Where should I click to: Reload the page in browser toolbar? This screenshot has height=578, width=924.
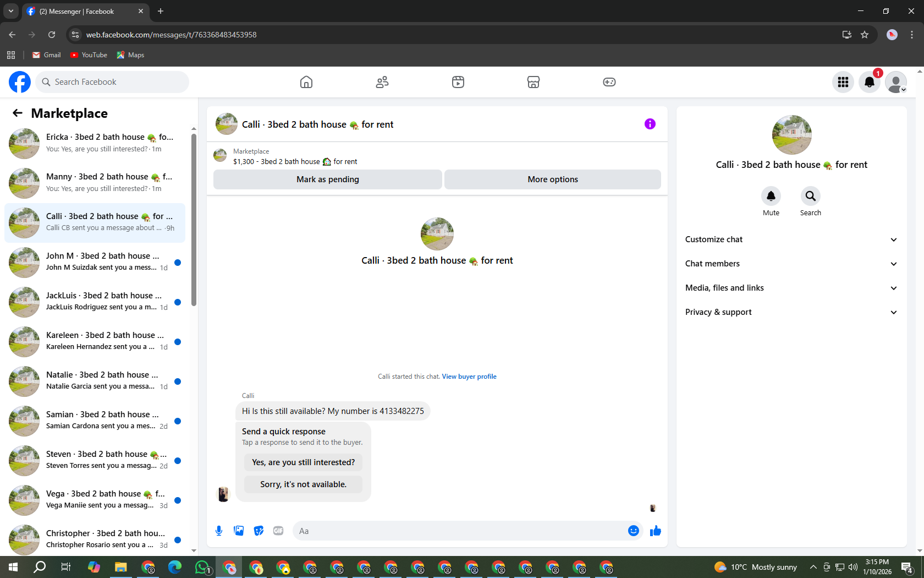click(x=52, y=35)
